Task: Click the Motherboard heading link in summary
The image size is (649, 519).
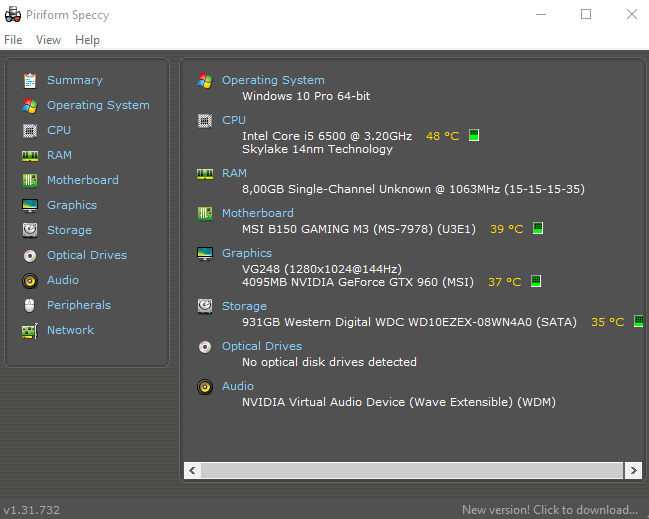Action: click(x=258, y=213)
